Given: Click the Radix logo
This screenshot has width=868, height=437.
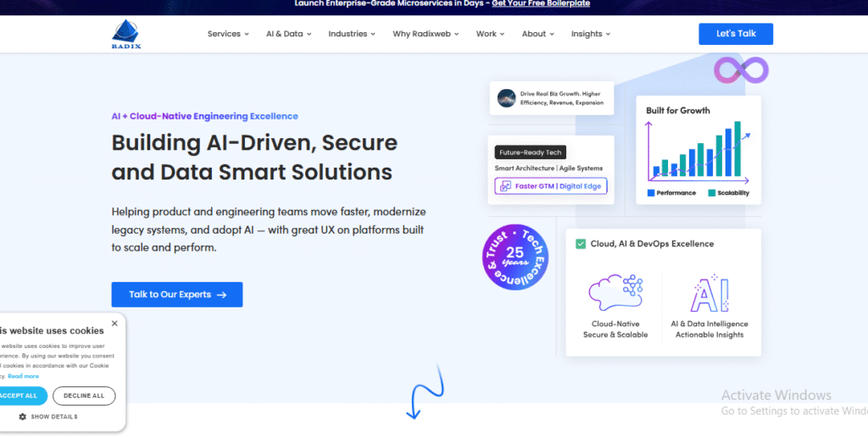Looking at the screenshot, I should [126, 34].
